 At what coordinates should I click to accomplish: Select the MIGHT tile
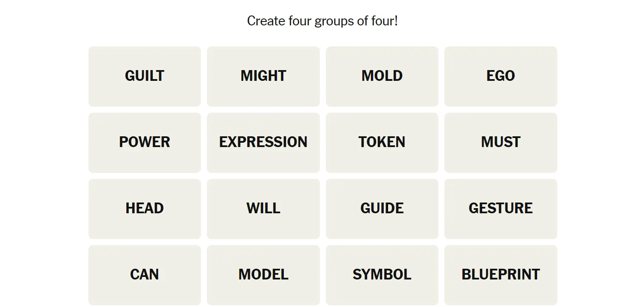pyautogui.click(x=263, y=77)
